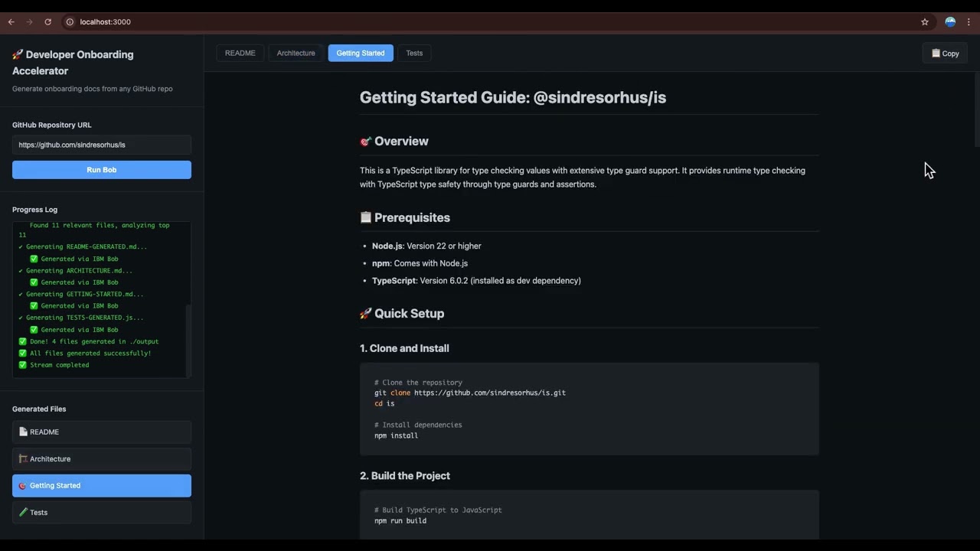Screen dimensions: 980x551
Task: Click the "Node.js: Version 22 or higher" bullet
Action: coord(426,246)
